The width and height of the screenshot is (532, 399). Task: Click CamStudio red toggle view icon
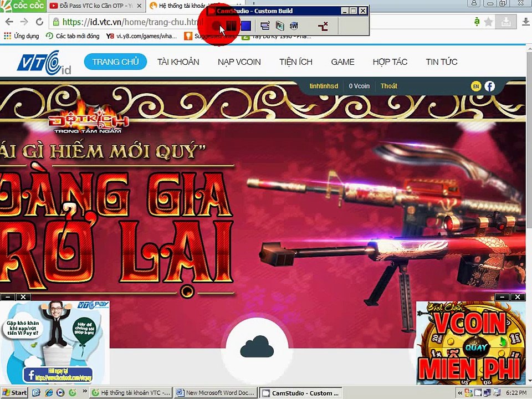[323, 26]
